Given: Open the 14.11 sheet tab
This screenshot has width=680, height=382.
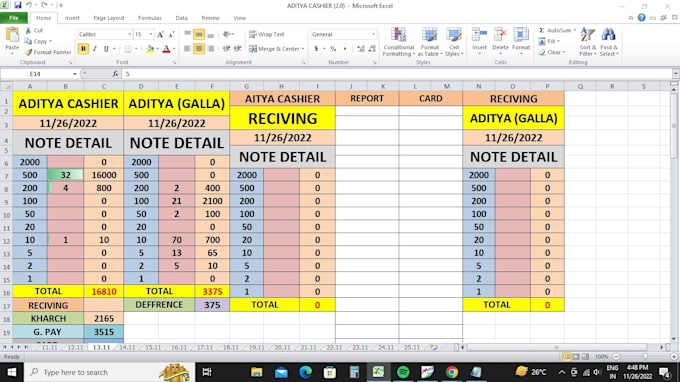Looking at the screenshot, I should (x=127, y=347).
